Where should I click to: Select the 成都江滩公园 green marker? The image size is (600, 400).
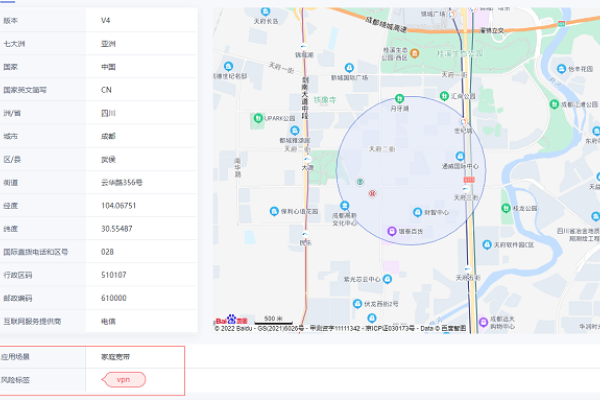[554, 104]
